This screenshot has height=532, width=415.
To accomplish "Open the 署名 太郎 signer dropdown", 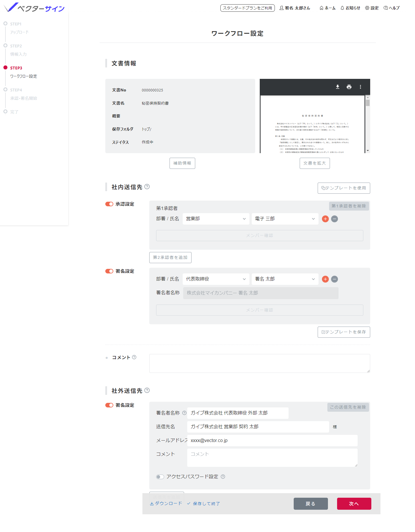I will click(285, 279).
